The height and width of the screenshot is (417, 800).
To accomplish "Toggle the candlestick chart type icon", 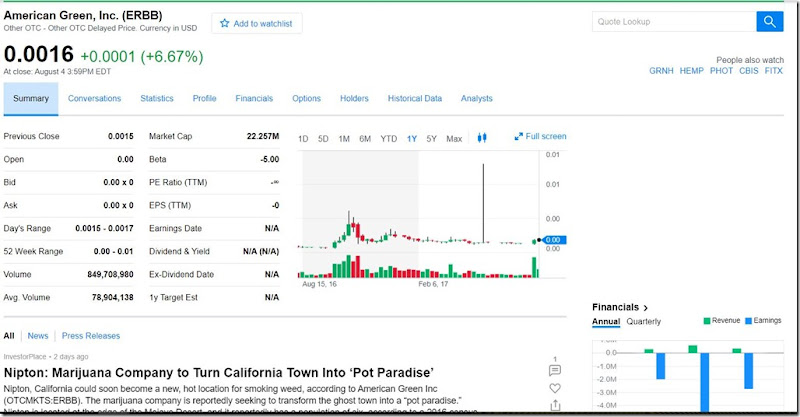I will (482, 138).
